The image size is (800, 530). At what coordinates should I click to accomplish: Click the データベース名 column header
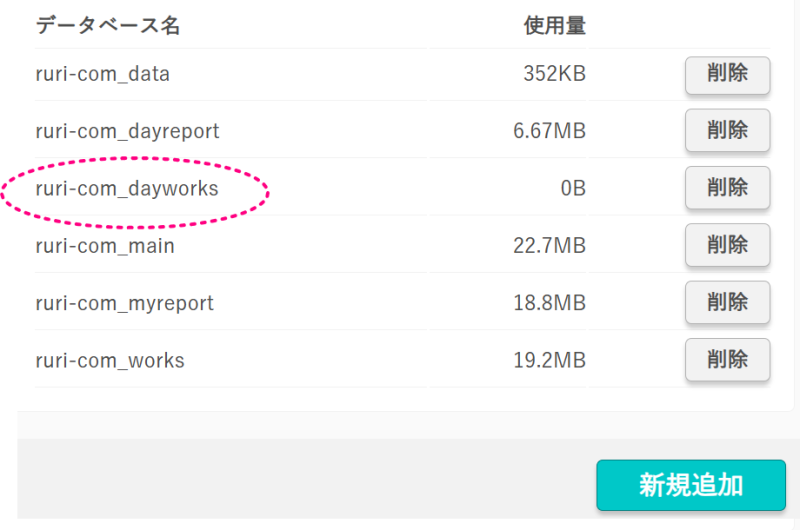(x=108, y=26)
